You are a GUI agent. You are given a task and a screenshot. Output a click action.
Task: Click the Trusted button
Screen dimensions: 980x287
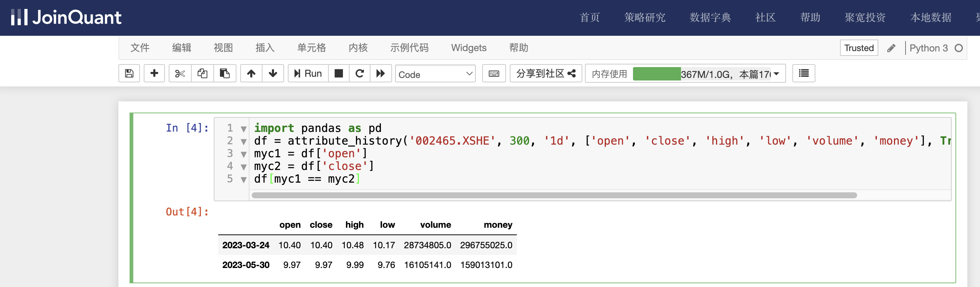[x=859, y=48]
